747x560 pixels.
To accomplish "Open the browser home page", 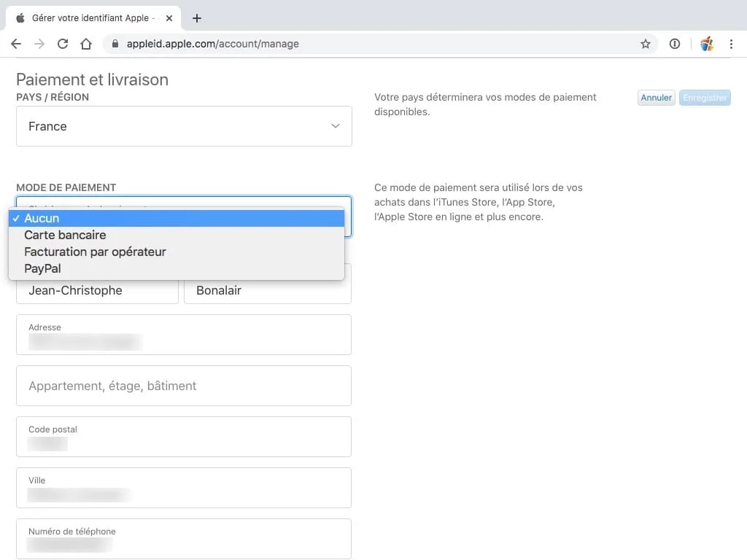I will tap(85, 44).
